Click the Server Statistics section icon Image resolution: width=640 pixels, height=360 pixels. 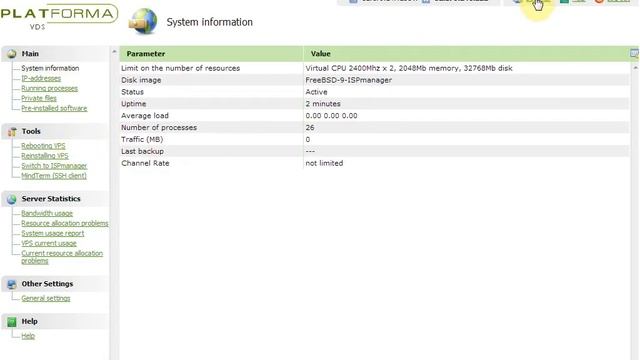coord(11,199)
